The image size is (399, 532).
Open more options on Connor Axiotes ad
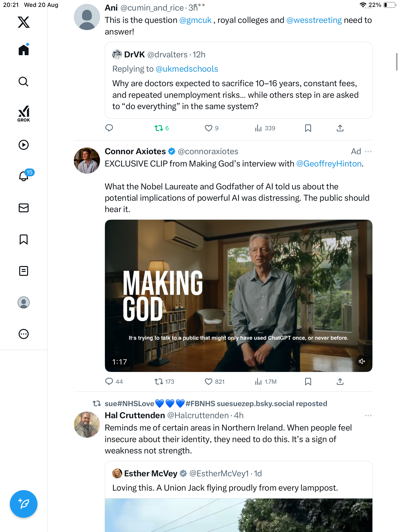[368, 151]
